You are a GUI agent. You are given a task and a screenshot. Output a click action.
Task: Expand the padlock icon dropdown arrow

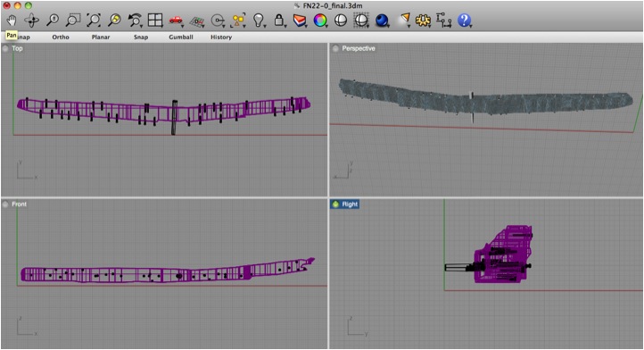click(x=285, y=26)
